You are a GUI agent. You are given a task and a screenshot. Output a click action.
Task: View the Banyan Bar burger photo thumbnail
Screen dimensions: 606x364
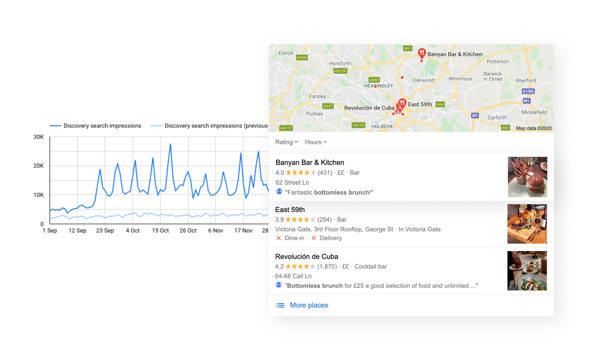click(528, 177)
